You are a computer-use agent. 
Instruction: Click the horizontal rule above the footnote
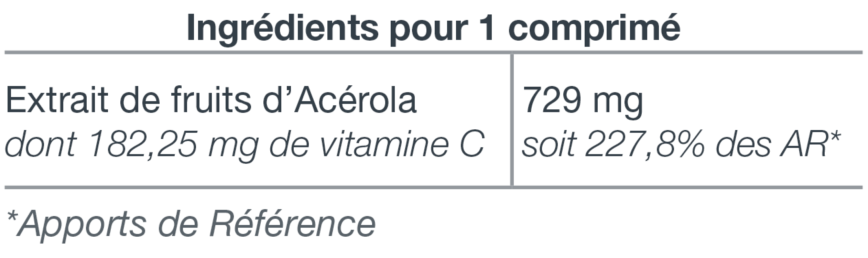[x=434, y=187]
